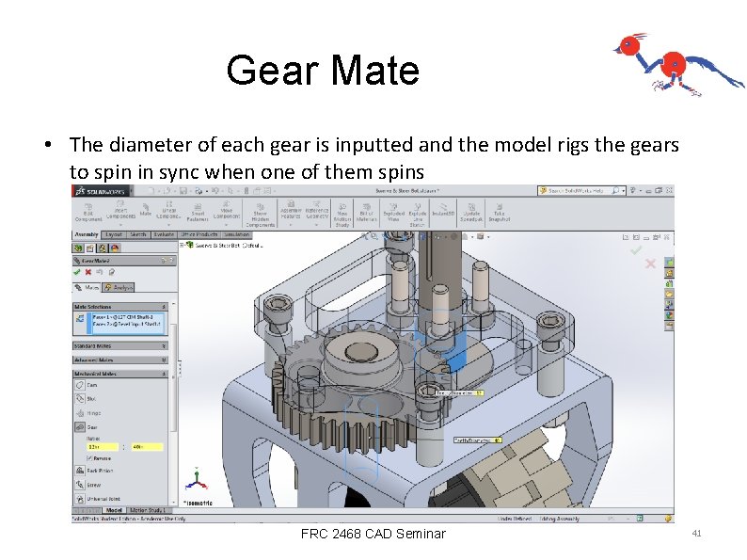
Task: Click the Search SolidWorks Help field
Action: 581,191
